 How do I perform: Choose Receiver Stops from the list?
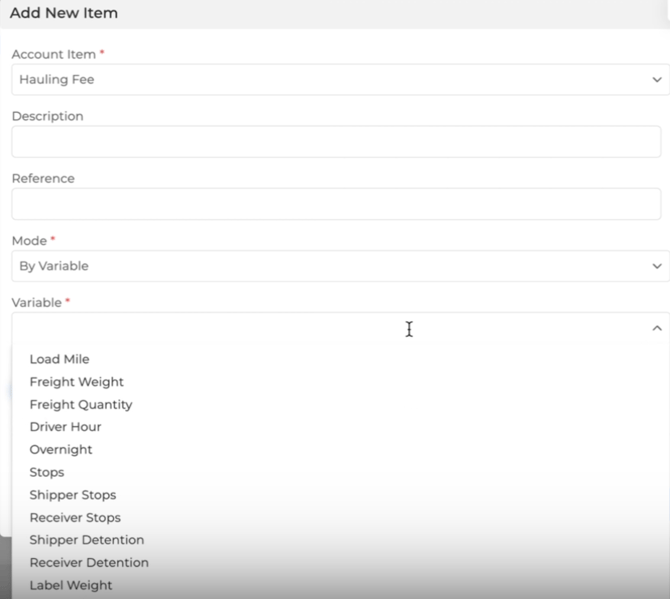click(x=75, y=518)
